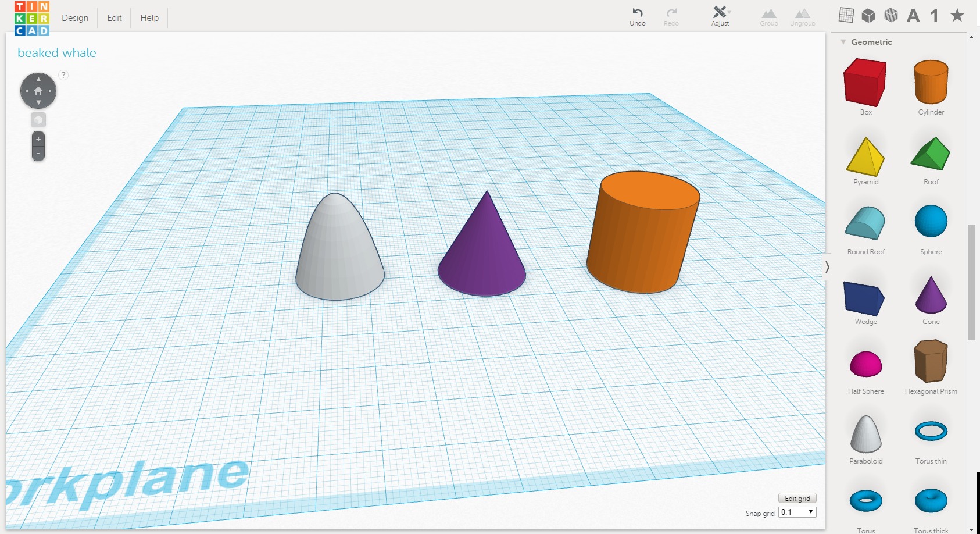Click the scrollbar down arrow
Viewport: 980px width, 534px height.
tap(971, 530)
